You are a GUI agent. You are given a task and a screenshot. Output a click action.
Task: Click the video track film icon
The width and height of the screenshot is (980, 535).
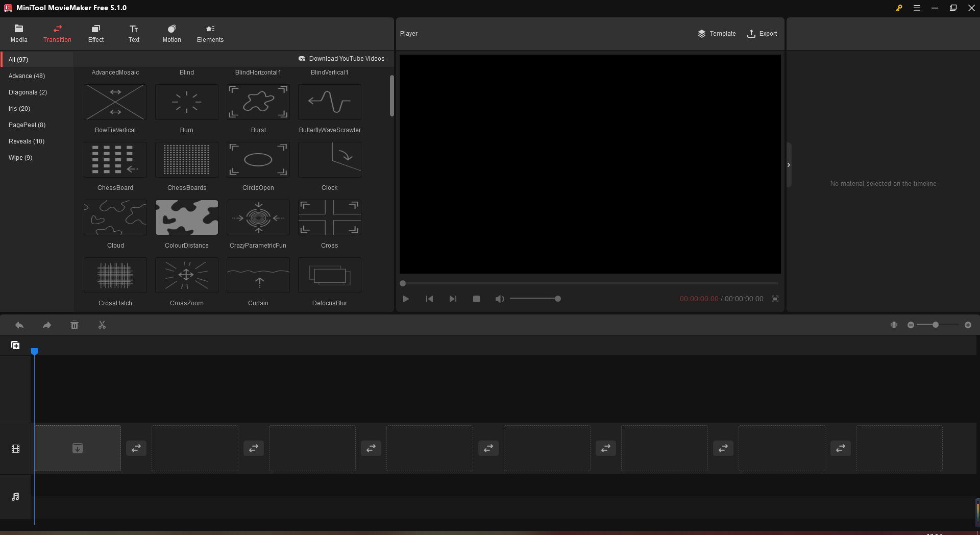tap(15, 449)
